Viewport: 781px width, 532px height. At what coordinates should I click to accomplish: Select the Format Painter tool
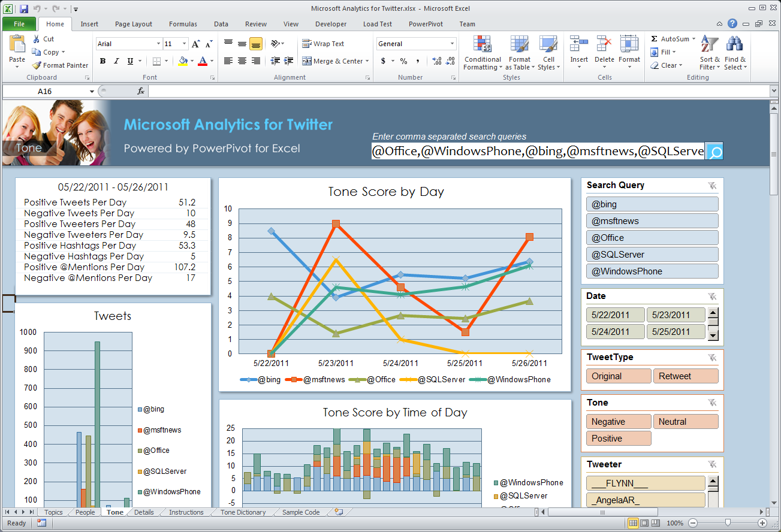(60, 65)
